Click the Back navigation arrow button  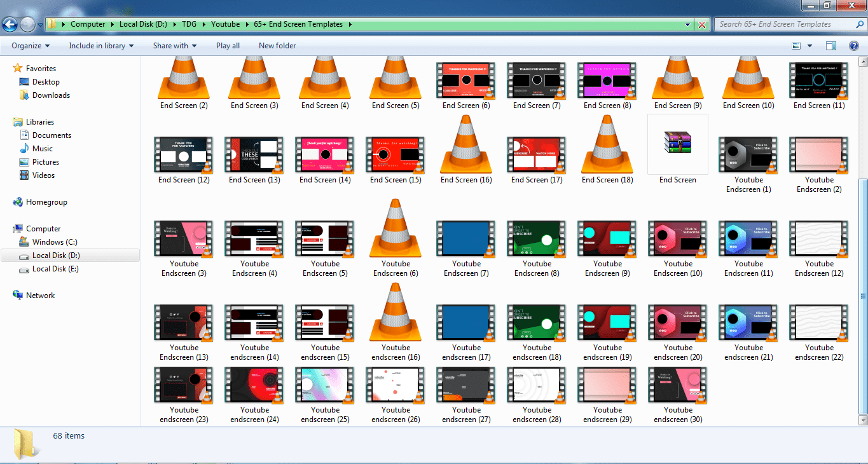pos(10,25)
